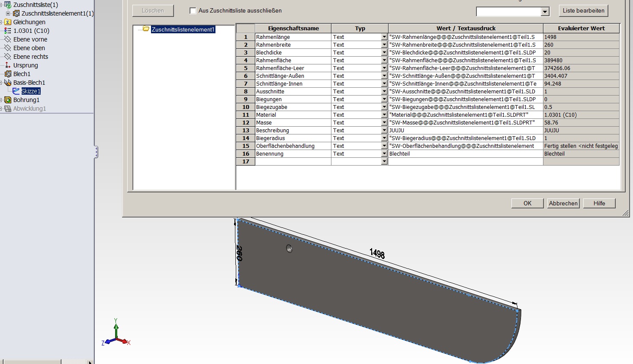Open the combo box left of Liste bearbeiten
The image size is (633, 364).
point(513,12)
